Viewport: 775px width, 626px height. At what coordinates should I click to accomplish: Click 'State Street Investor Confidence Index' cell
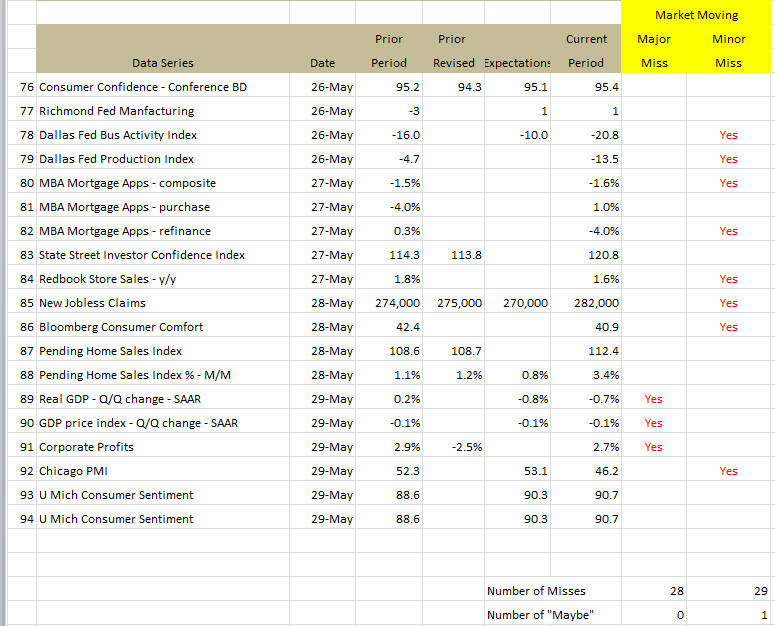tap(163, 255)
